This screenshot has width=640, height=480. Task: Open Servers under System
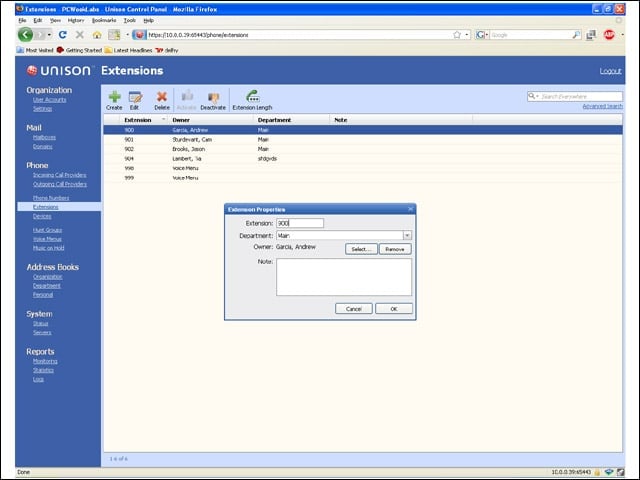42,333
